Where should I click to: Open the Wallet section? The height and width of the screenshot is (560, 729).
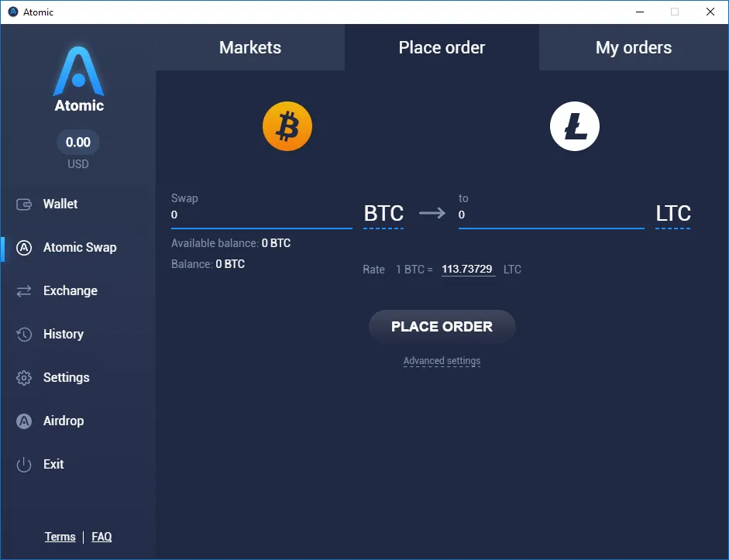click(60, 204)
